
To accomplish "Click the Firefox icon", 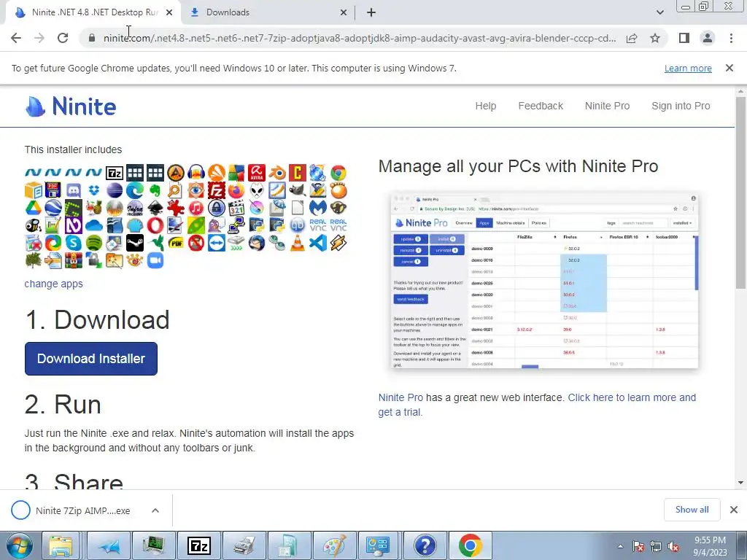I will click(x=236, y=190).
